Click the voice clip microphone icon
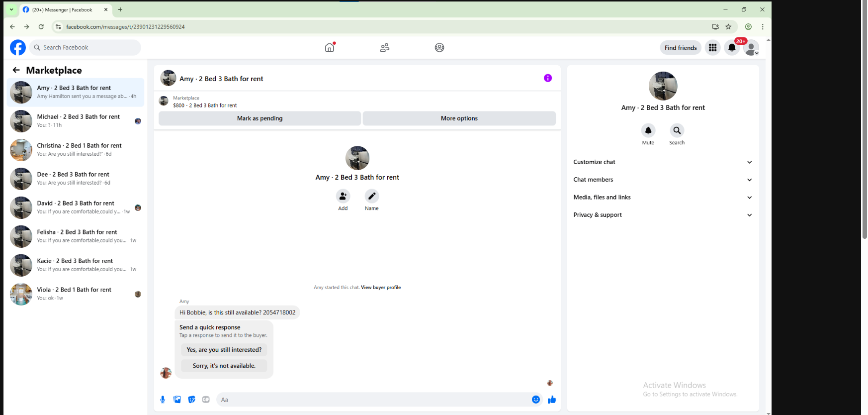 click(163, 400)
